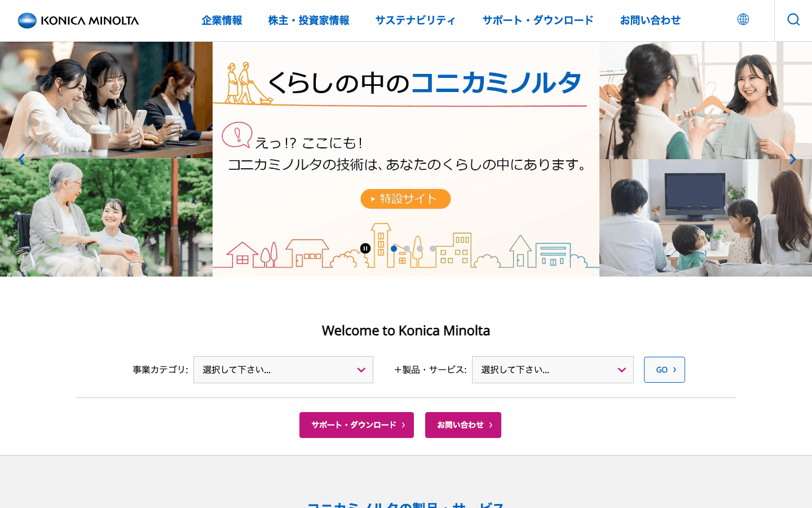Select the third carousel dot
This screenshot has height=508, width=812.
(420, 248)
